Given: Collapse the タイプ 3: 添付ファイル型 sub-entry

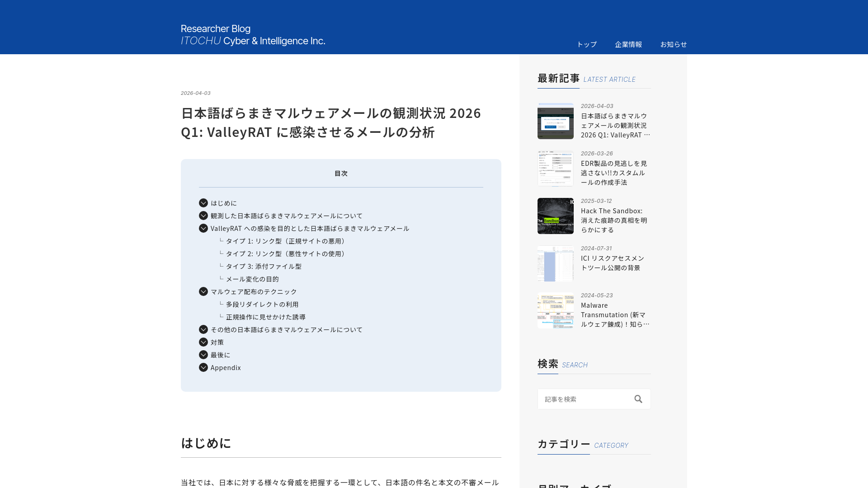Looking at the screenshot, I should pyautogui.click(x=264, y=266).
